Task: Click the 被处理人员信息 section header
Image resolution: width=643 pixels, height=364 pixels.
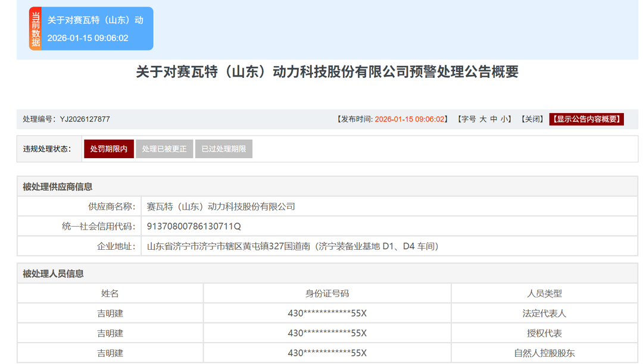Action: tap(54, 274)
